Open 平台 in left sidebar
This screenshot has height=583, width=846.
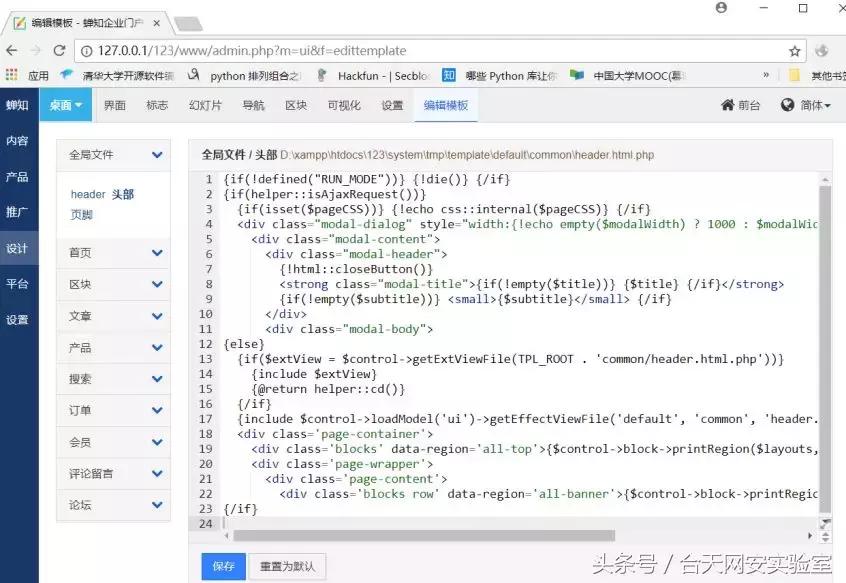pyautogui.click(x=18, y=284)
